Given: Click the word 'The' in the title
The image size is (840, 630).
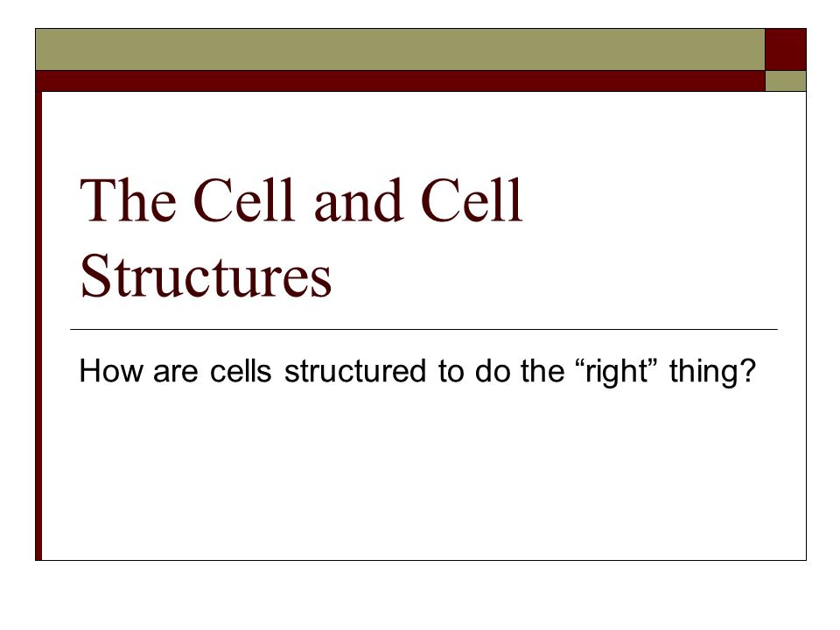Looking at the screenshot, I should click(x=128, y=199).
